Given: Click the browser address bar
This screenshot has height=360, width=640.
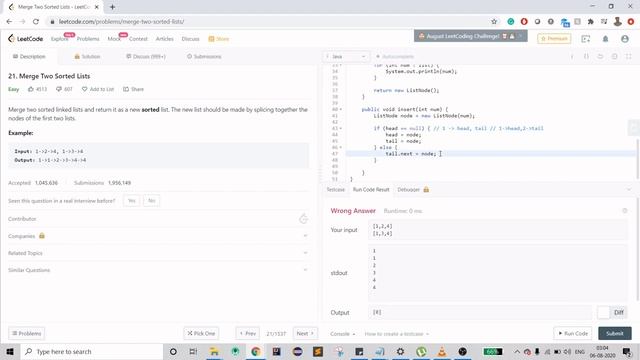Looking at the screenshot, I should coord(269,22).
